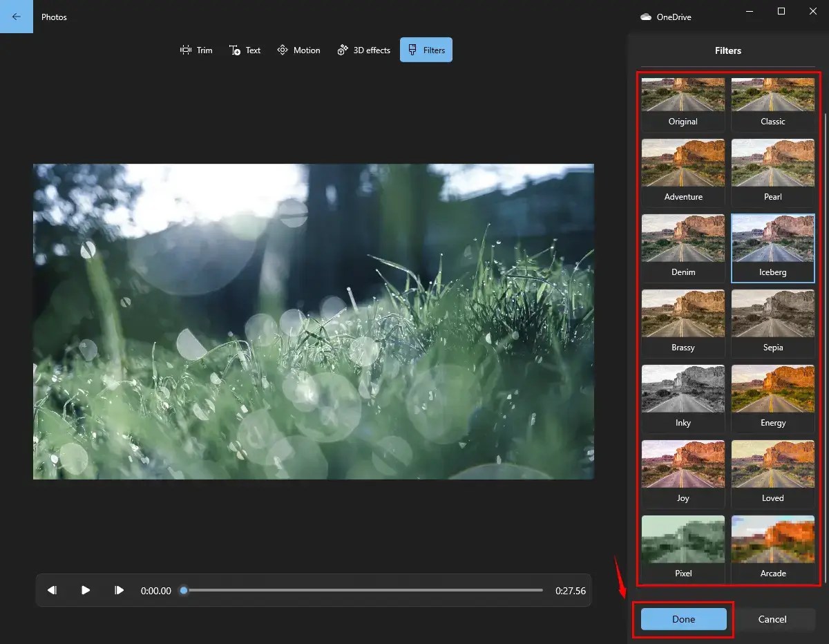Select the Iceberg filter

[772, 246]
